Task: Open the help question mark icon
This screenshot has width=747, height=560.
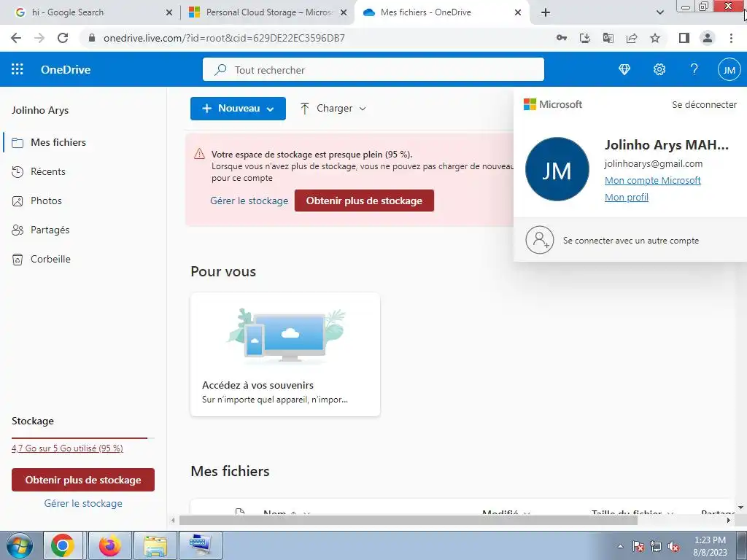Action: click(694, 69)
